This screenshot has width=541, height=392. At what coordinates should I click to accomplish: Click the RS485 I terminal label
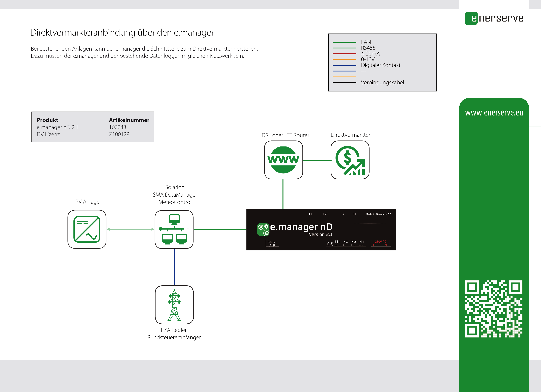[272, 242]
